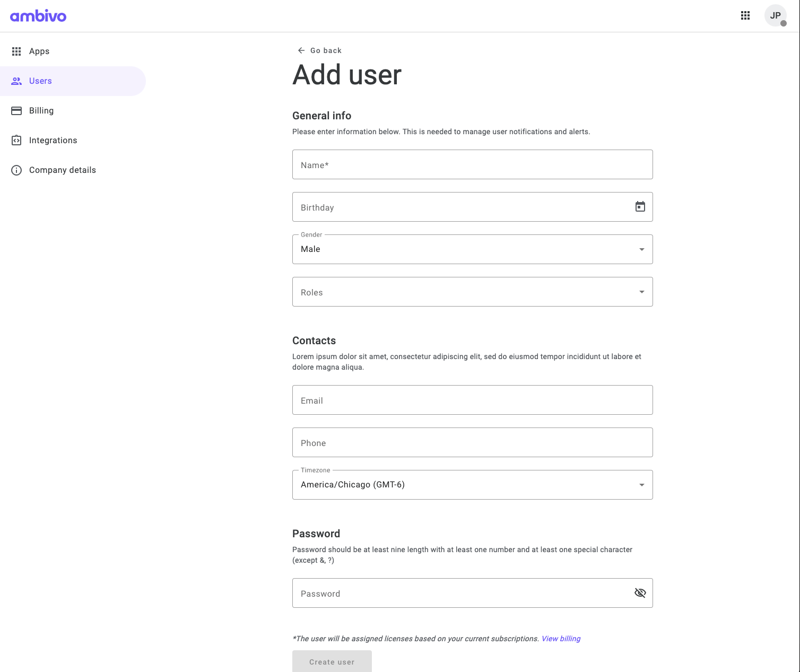Click the Apps grid icon in sidebar
This screenshot has height=672, width=800.
[16, 51]
